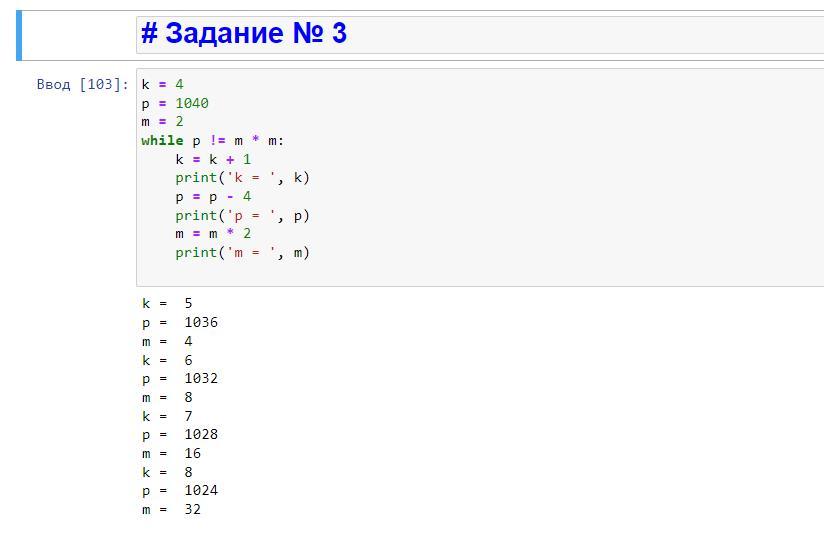Click output line 'm = 16'

171,453
